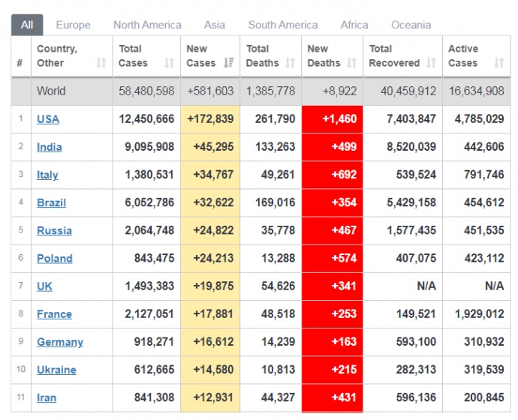Open the Germany country link

(60, 342)
